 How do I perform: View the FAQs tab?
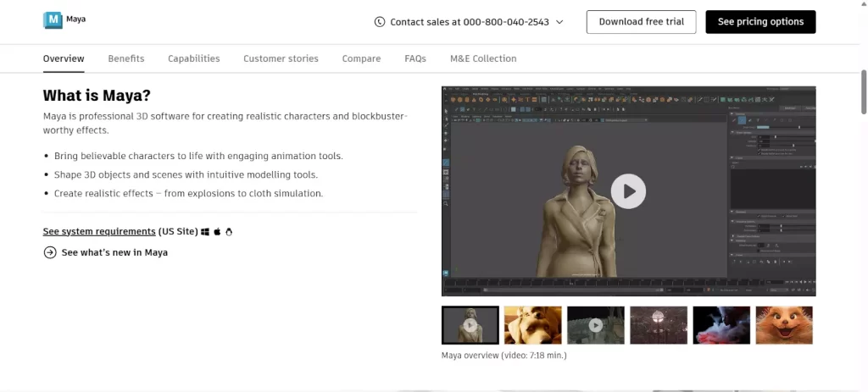click(x=415, y=58)
